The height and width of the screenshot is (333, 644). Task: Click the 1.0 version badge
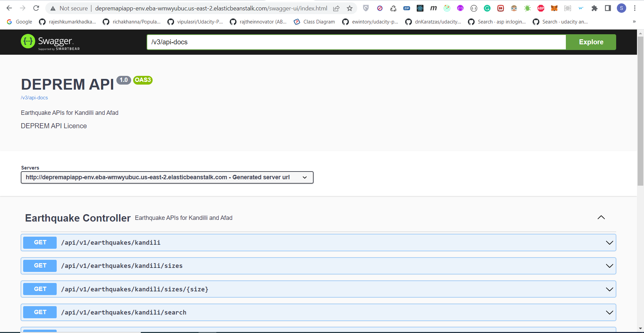124,80
